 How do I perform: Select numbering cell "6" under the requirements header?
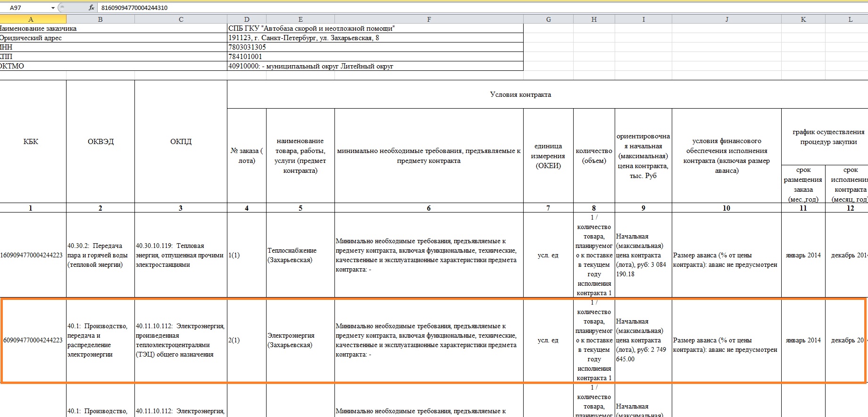click(429, 208)
